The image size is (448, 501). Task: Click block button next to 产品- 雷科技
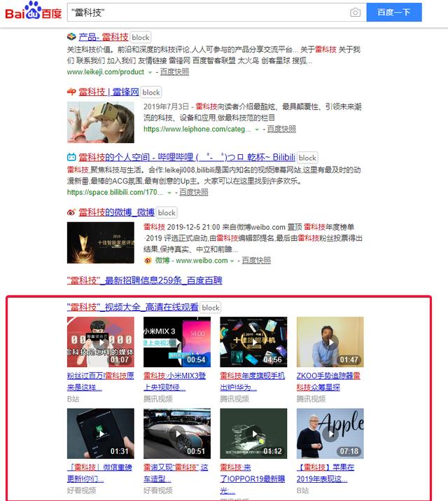[x=141, y=37]
